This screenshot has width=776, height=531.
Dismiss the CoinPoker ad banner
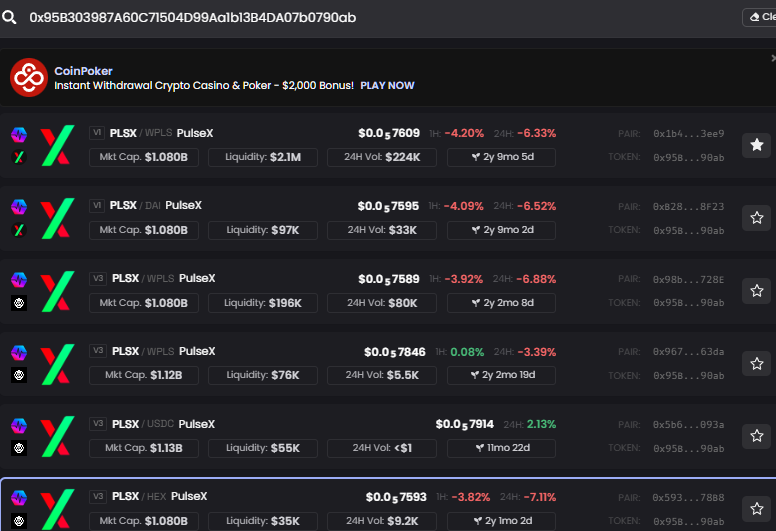(773, 58)
